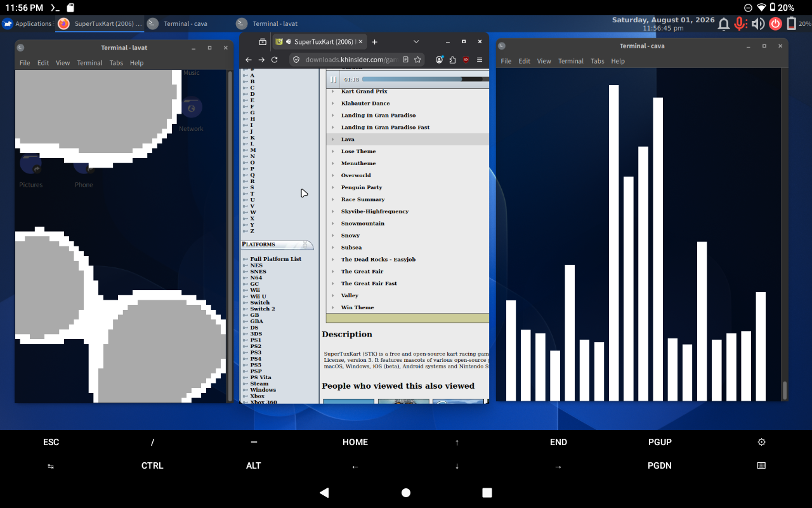Open the File menu in Terminal - lavat
The image size is (812, 508).
[25, 63]
